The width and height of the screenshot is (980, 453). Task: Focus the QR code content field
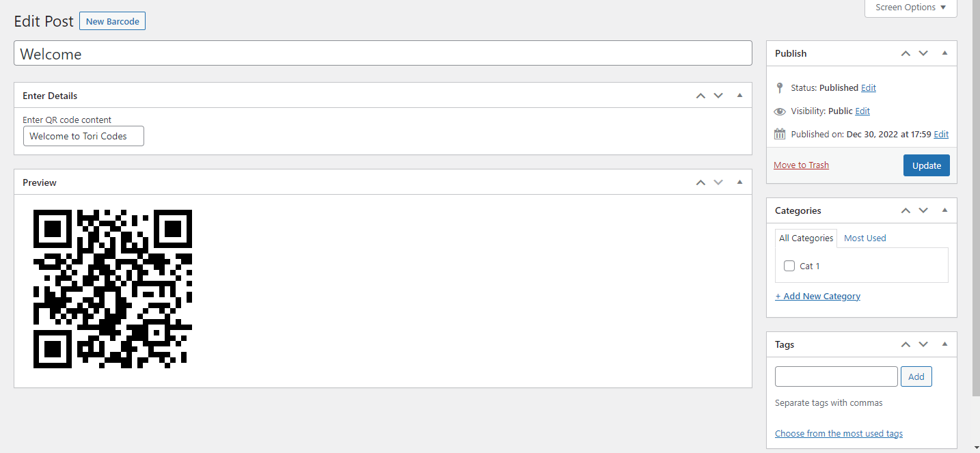[83, 136]
